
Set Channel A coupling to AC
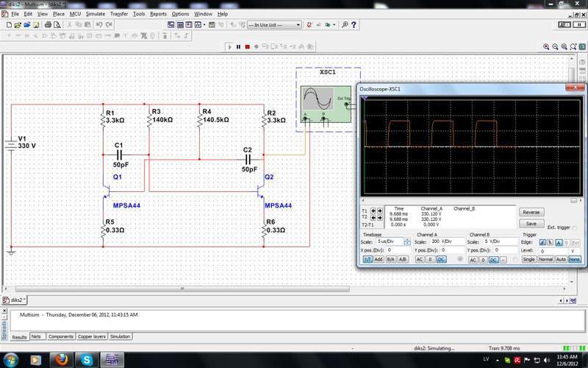tap(420, 259)
